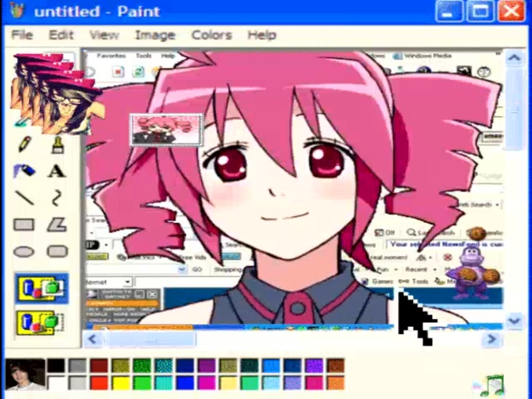Image resolution: width=532 pixels, height=399 pixels.
Task: Pick the Curve tool
Action: [x=57, y=197]
